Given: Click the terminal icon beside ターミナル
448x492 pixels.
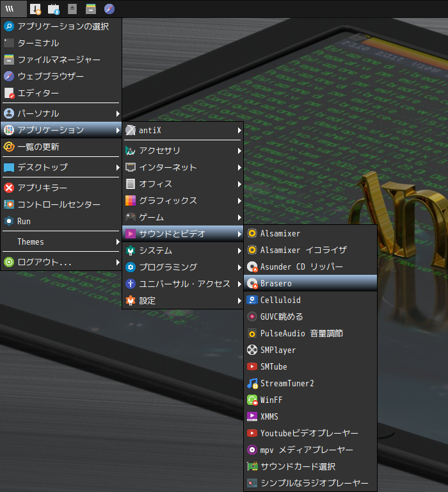Looking at the screenshot, I should 9,43.
